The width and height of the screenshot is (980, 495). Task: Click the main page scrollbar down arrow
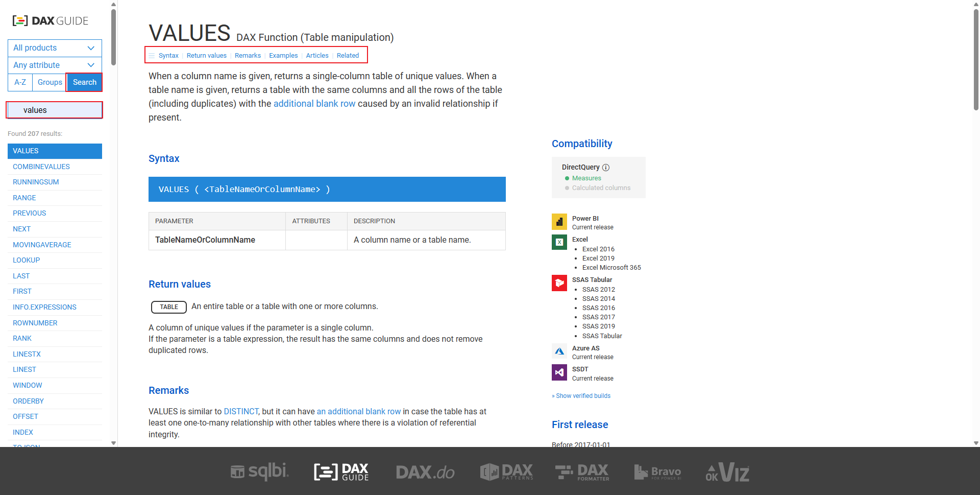pos(976,443)
